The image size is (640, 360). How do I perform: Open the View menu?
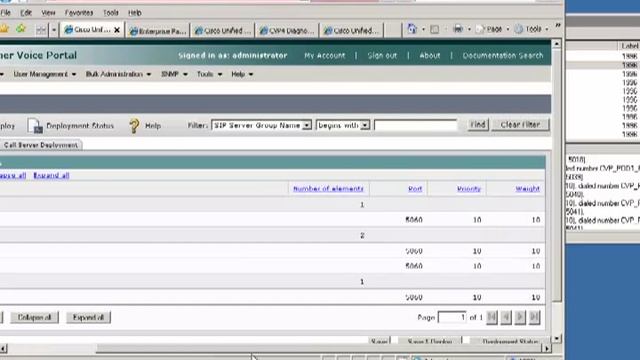point(48,13)
